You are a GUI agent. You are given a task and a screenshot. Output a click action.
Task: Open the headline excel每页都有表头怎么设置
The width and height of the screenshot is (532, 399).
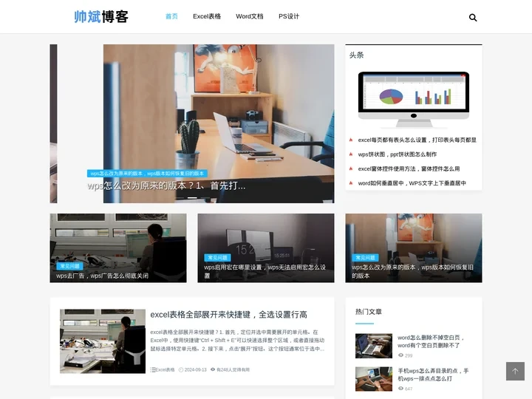[417, 140]
